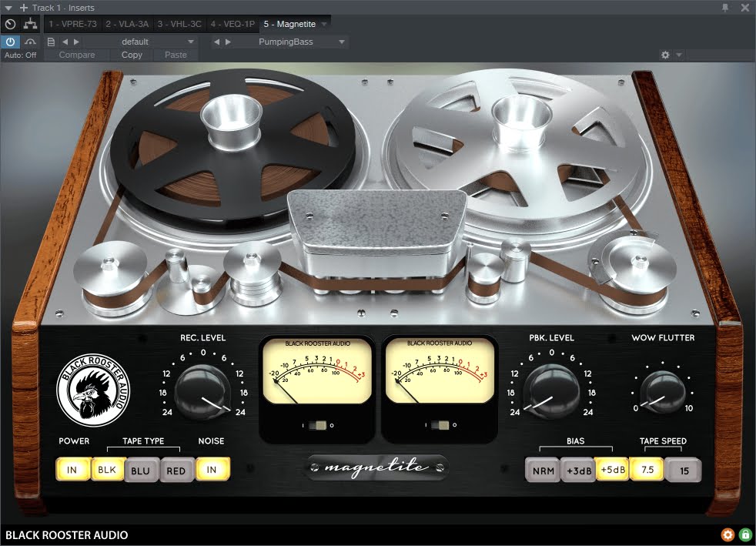Open the gear settings in plugin header
Viewport: 756px width, 546px height.
pos(665,55)
